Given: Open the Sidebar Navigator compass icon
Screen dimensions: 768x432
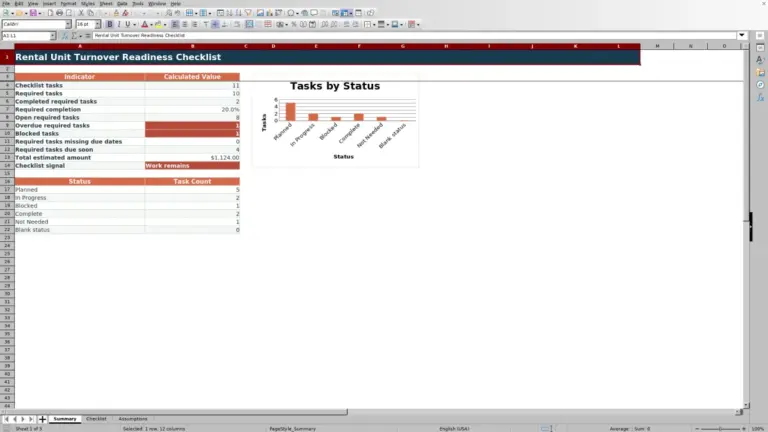Looking at the screenshot, I should [x=760, y=85].
